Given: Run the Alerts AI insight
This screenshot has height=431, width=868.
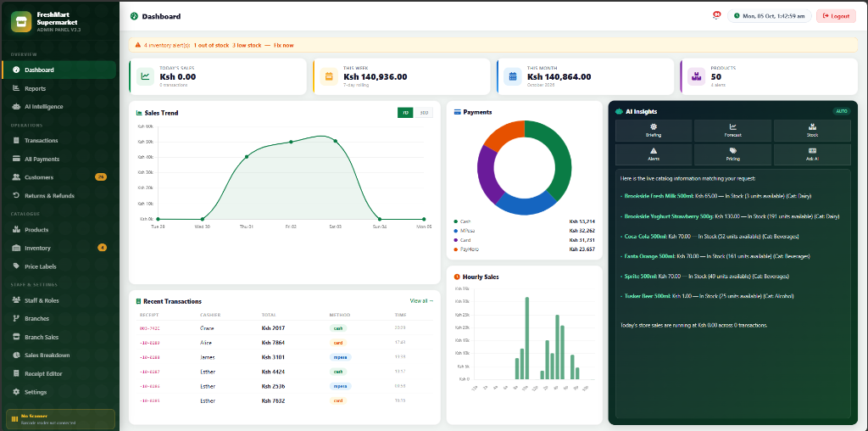Looking at the screenshot, I should click(x=654, y=154).
